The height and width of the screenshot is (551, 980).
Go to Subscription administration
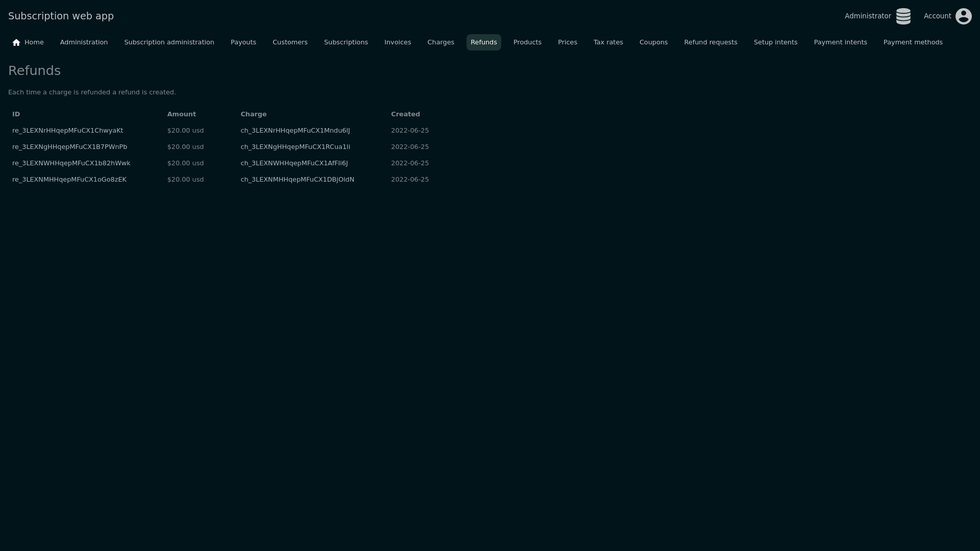tap(169, 42)
